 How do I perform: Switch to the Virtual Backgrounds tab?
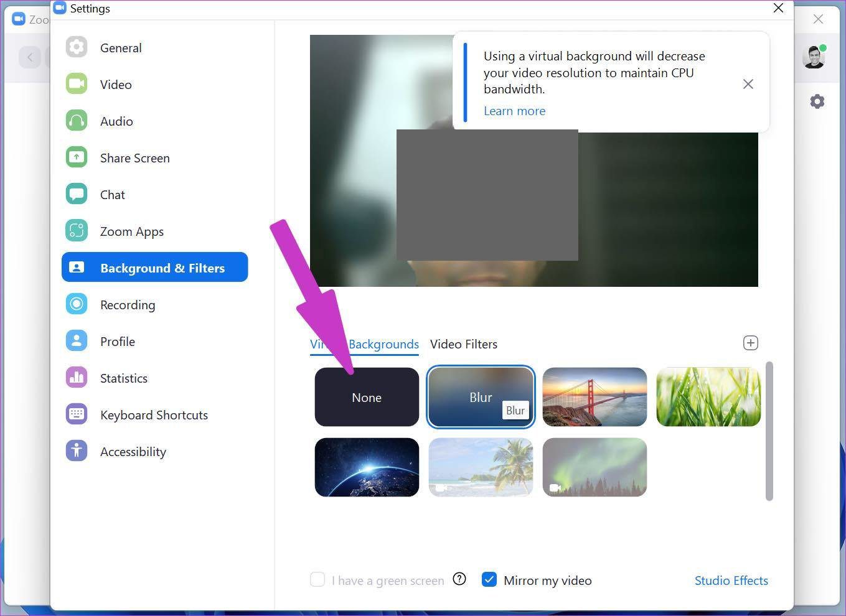[x=364, y=344]
